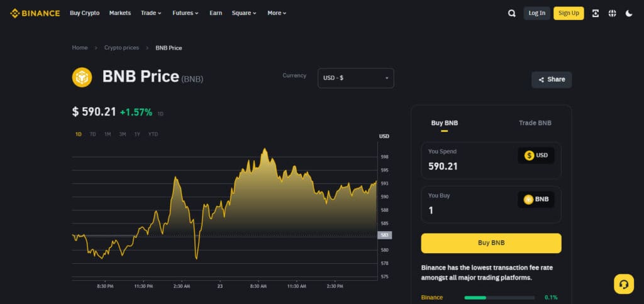Select the 1D chart range
The image size is (644, 304).
coord(79,134)
